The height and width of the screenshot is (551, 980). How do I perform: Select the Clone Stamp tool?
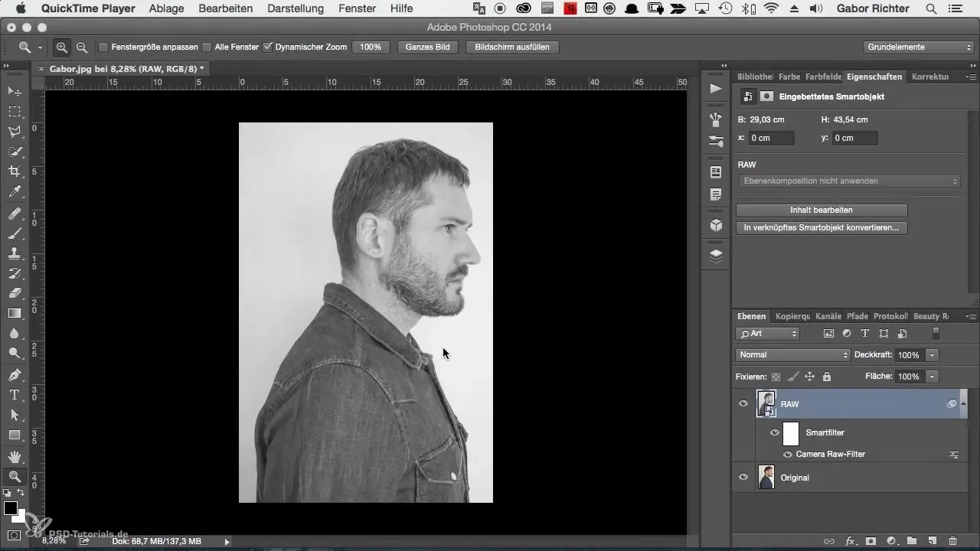(x=15, y=253)
